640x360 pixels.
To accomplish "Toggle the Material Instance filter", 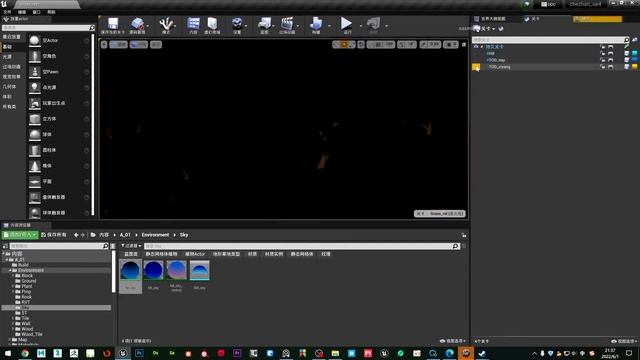I will pyautogui.click(x=274, y=254).
